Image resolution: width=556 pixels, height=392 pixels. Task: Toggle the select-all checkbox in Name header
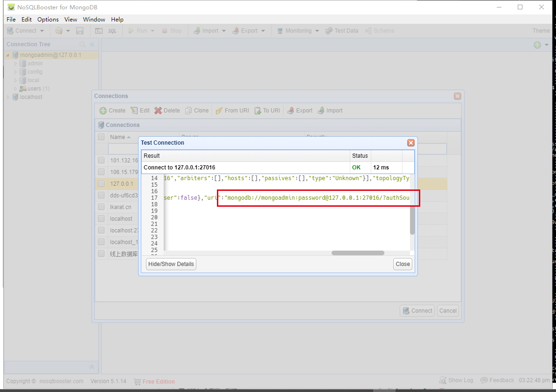(101, 137)
